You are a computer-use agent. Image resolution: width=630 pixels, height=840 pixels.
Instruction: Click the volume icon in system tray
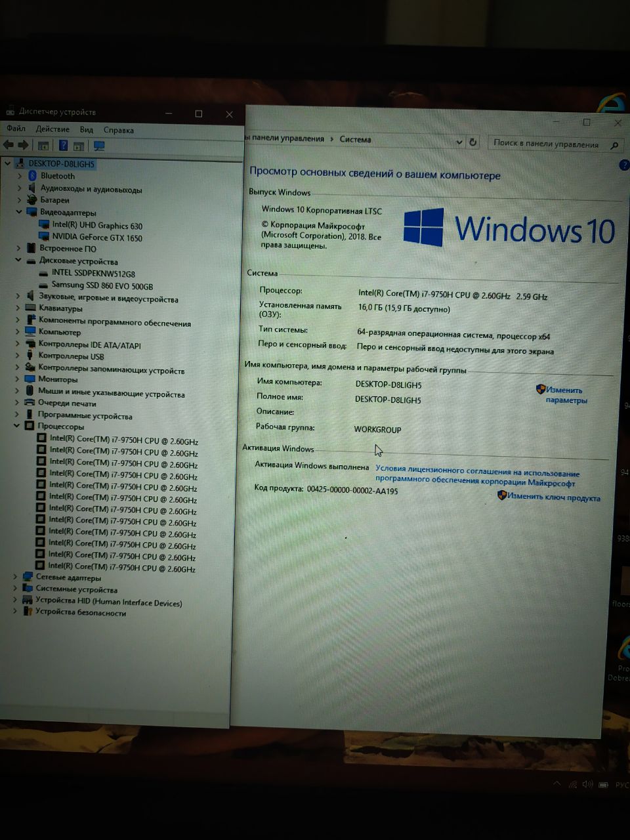(587, 784)
